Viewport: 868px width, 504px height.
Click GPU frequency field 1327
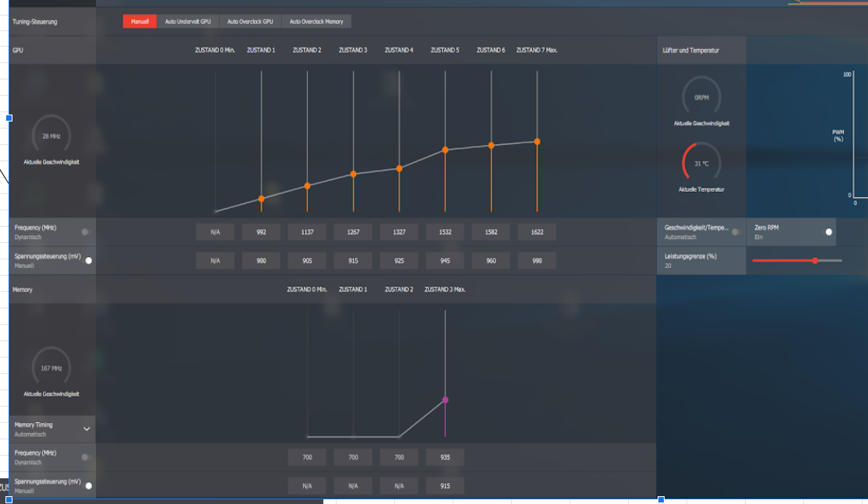pyautogui.click(x=399, y=232)
